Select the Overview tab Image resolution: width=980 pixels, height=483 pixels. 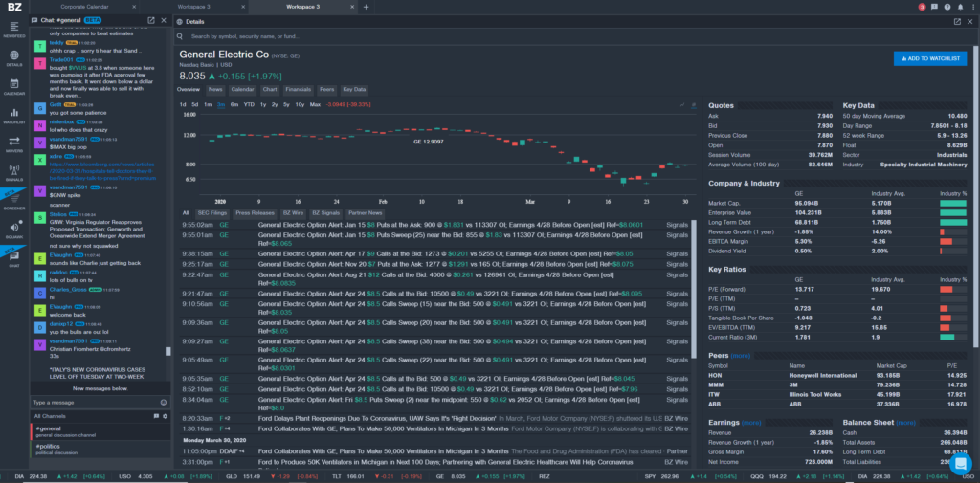189,89
